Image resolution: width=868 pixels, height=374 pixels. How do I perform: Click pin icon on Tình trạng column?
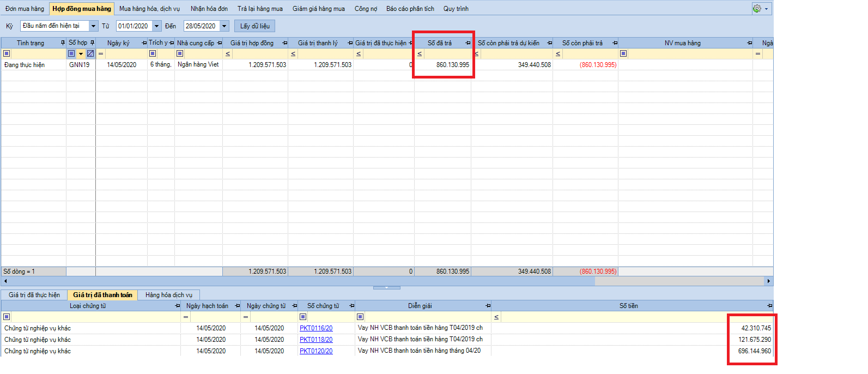63,43
